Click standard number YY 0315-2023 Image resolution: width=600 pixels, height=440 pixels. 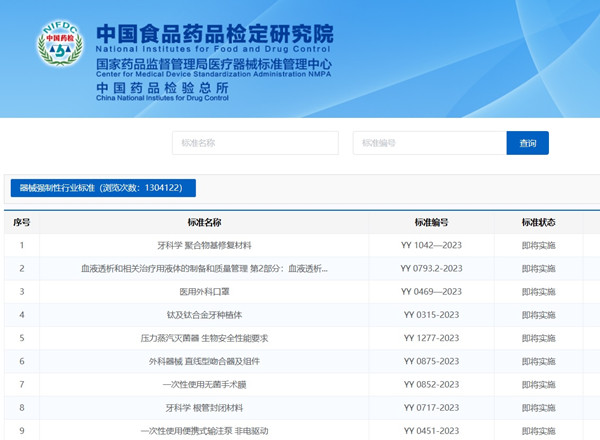click(431, 315)
